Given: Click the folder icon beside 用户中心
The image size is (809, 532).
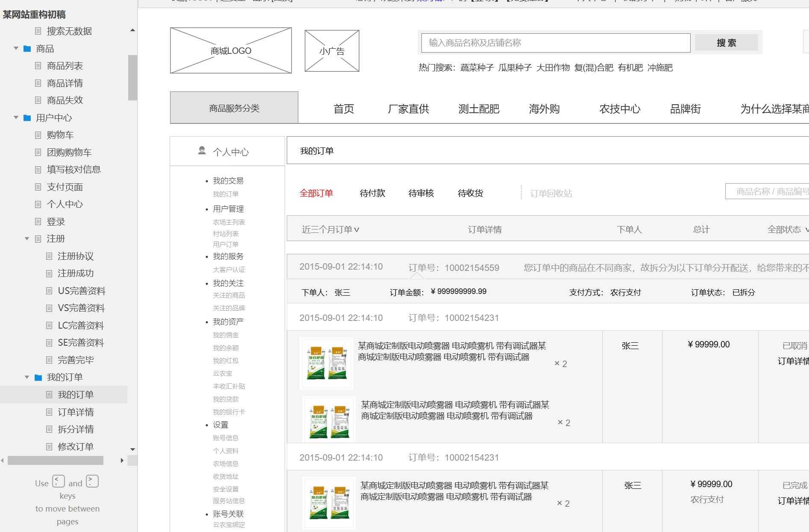Looking at the screenshot, I should 26,118.
